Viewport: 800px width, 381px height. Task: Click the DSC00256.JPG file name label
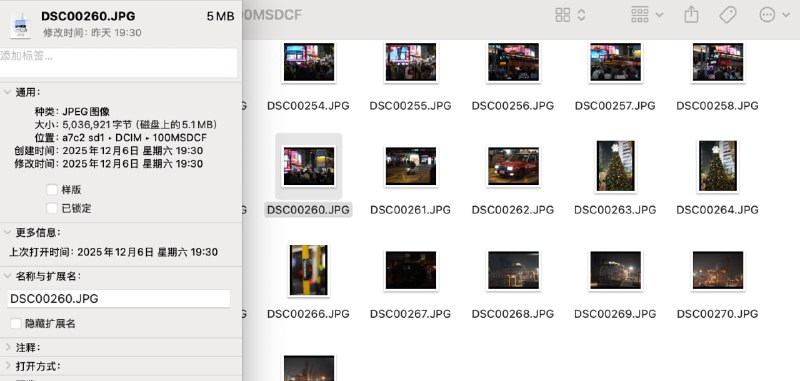tap(513, 106)
